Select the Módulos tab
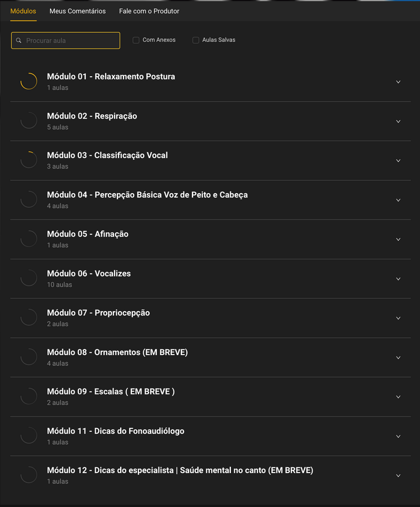420x507 pixels. click(x=23, y=11)
